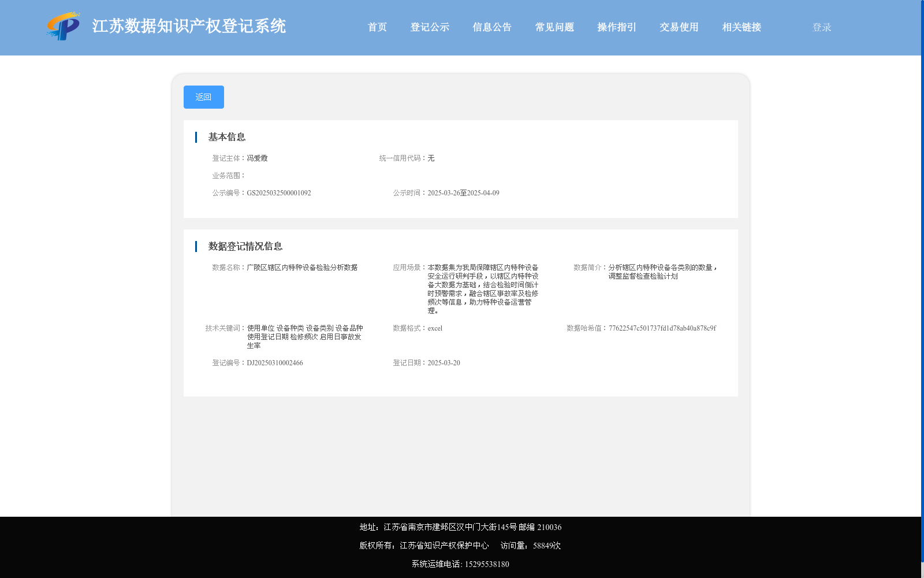Select hash value 77622547c501737fd1d78ab40a878c9f
This screenshot has height=578, width=924.
[662, 328]
